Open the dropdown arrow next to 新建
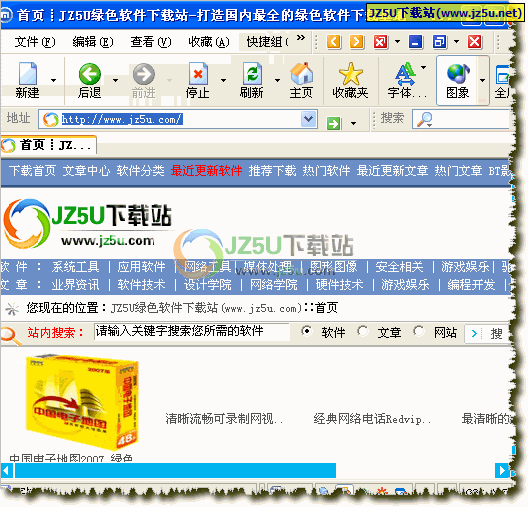 tap(53, 80)
